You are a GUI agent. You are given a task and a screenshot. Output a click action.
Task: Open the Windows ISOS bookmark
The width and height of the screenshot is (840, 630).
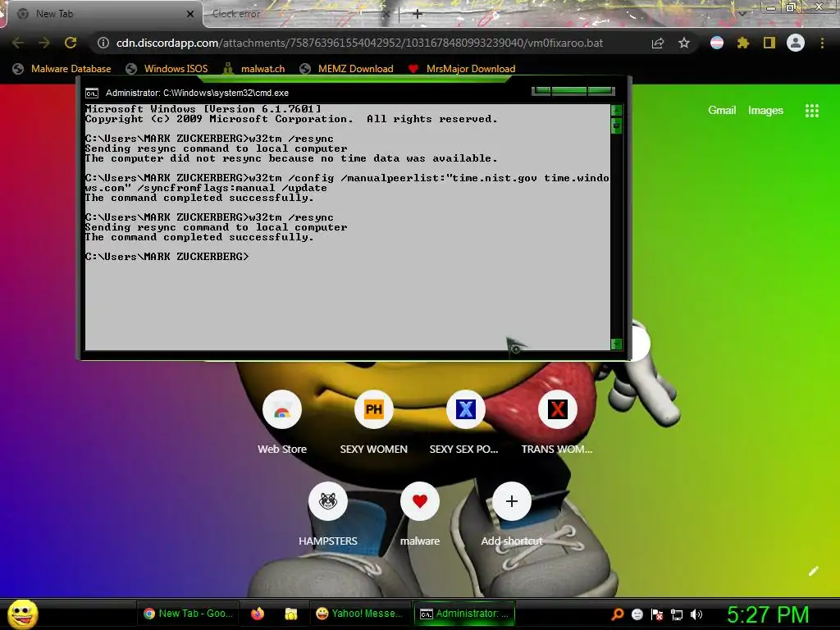(x=167, y=69)
